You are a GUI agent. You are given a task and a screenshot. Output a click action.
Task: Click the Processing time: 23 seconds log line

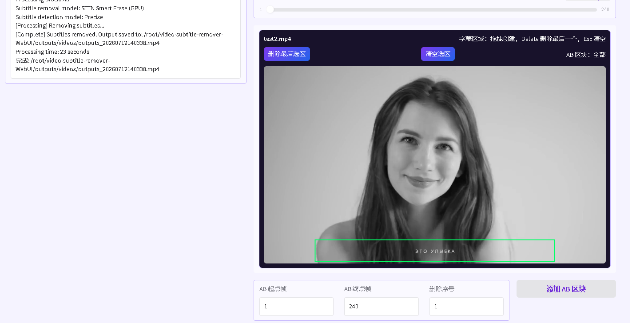pos(52,52)
